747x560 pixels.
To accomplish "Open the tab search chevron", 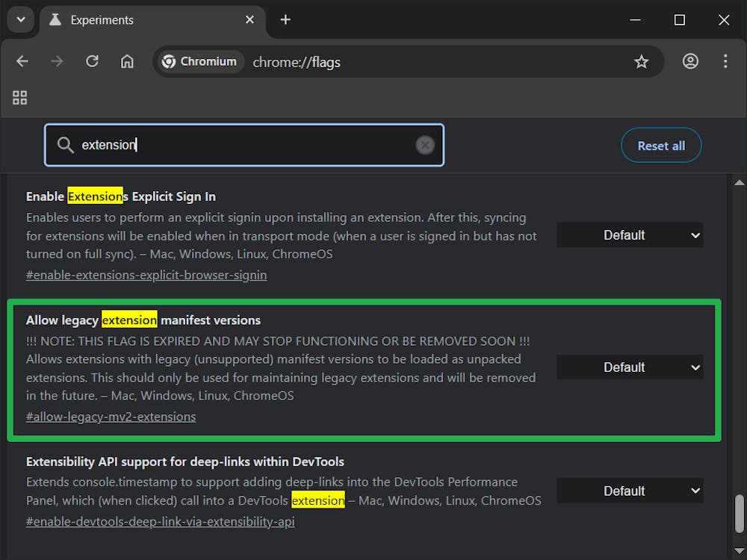I will tap(20, 19).
